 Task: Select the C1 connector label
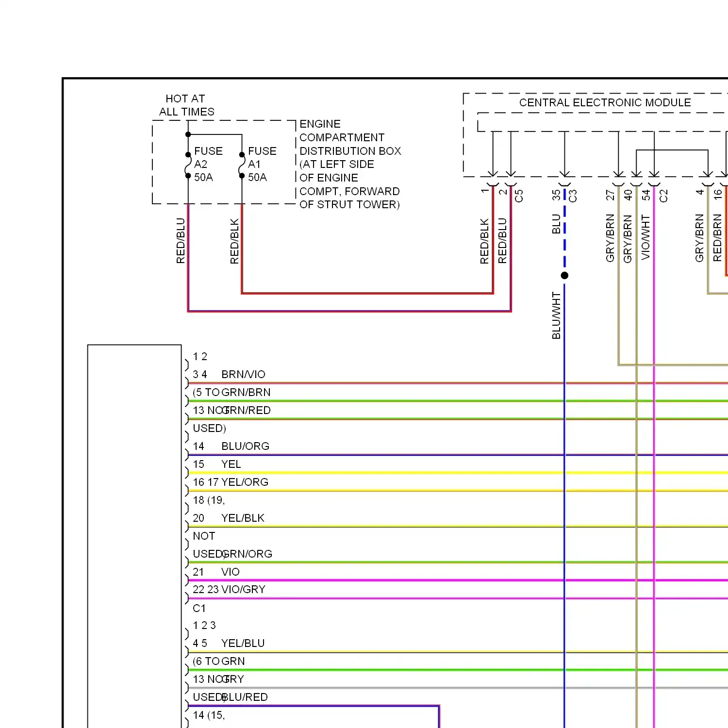199,608
